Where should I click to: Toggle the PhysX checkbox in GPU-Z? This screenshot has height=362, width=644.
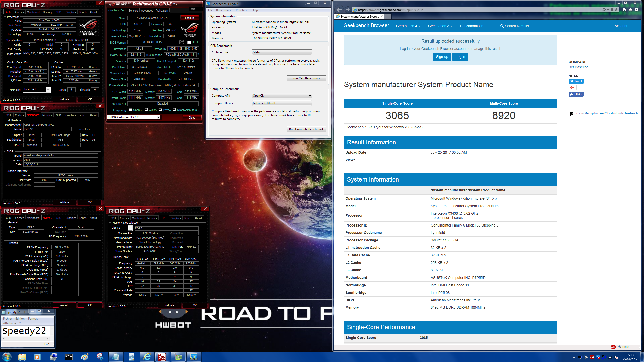click(x=160, y=110)
